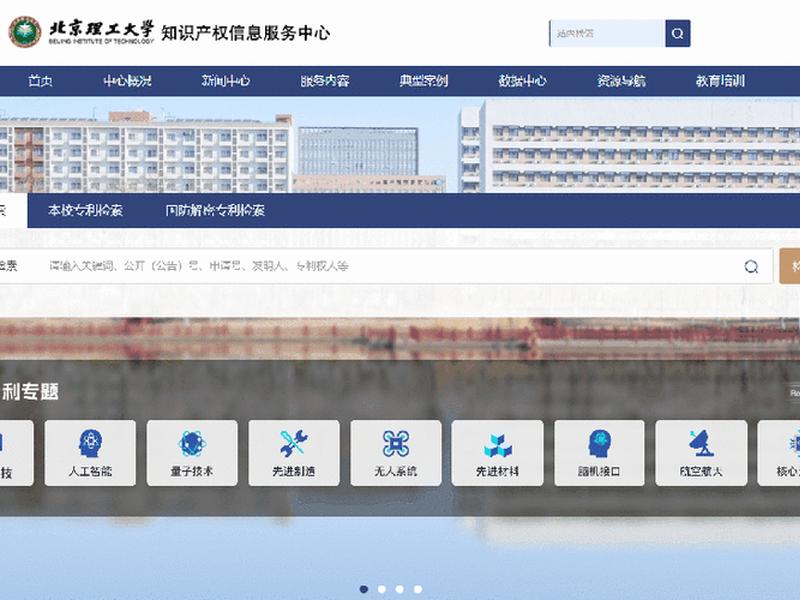The height and width of the screenshot is (600, 800).
Task: Open the 量子技术 topic card
Action: click(192, 453)
